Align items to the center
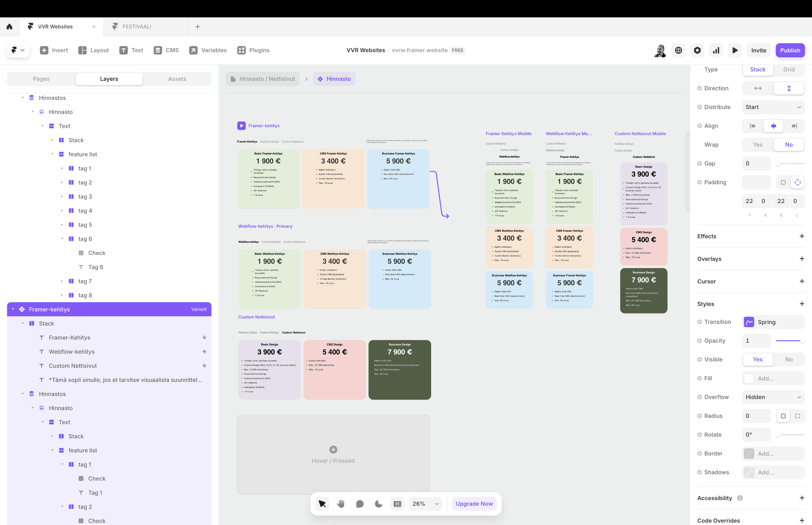812x525 pixels. pos(773,126)
